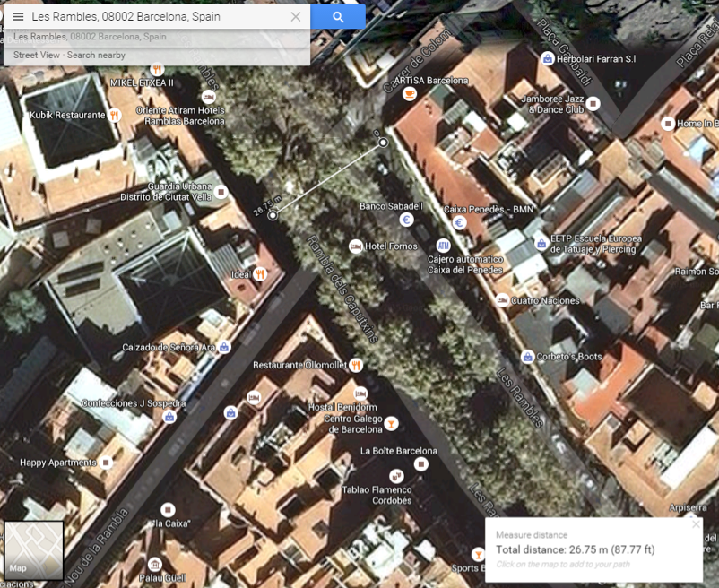Click the Carrer de Colom street label
This screenshot has width=719, height=588.
[x=417, y=60]
